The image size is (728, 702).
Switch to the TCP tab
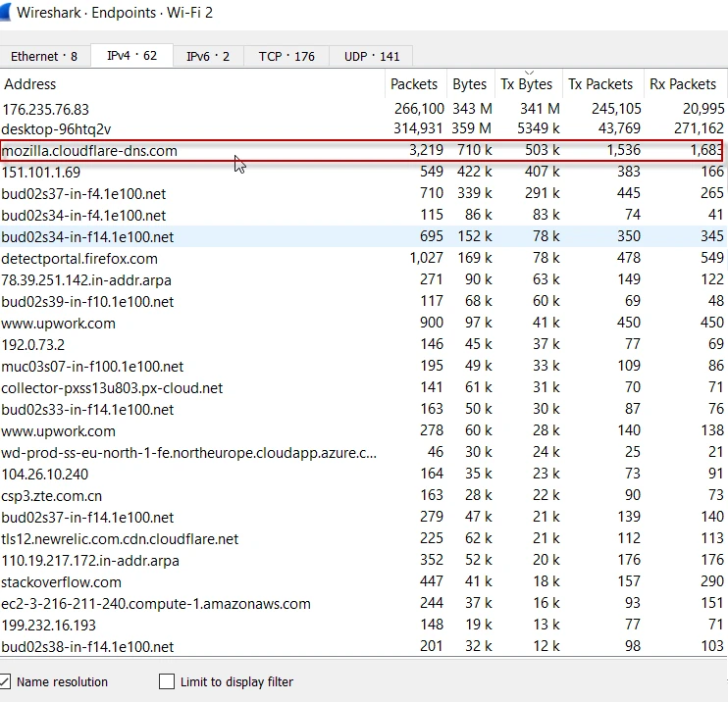[x=286, y=56]
